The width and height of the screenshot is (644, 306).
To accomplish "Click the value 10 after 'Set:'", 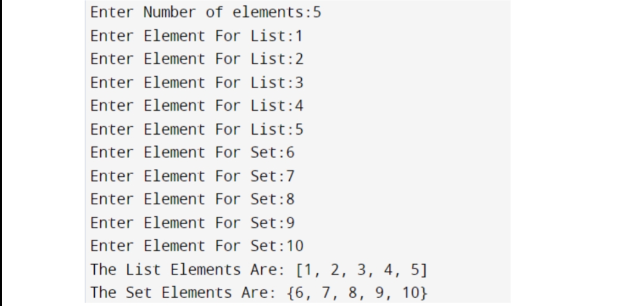I will coord(295,246).
